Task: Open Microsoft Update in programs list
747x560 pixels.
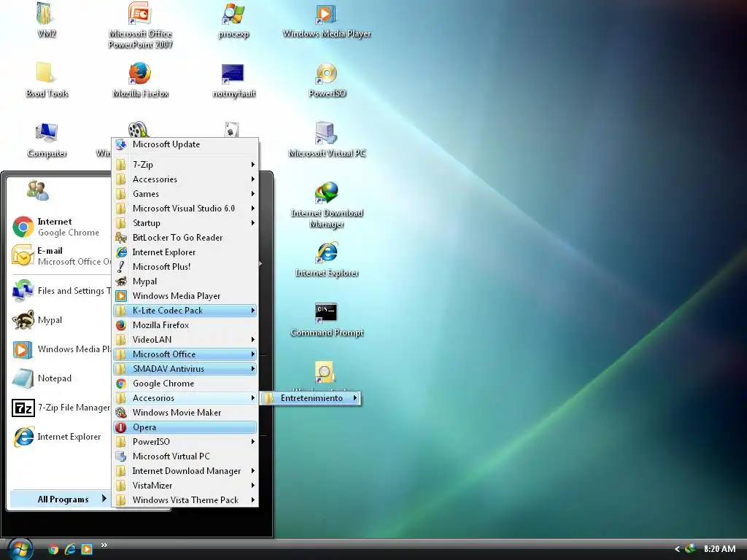Action: pos(185,144)
